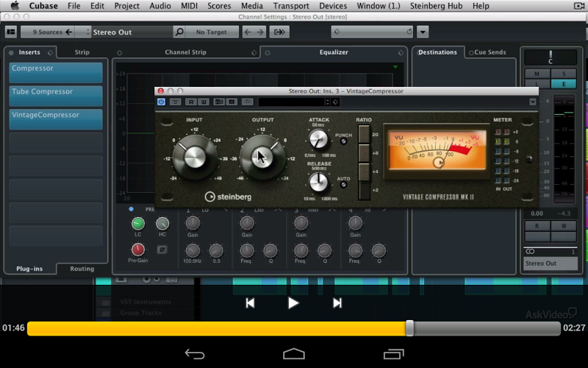Click the magnifier channel search icon
The image size is (588, 368).
point(179,32)
